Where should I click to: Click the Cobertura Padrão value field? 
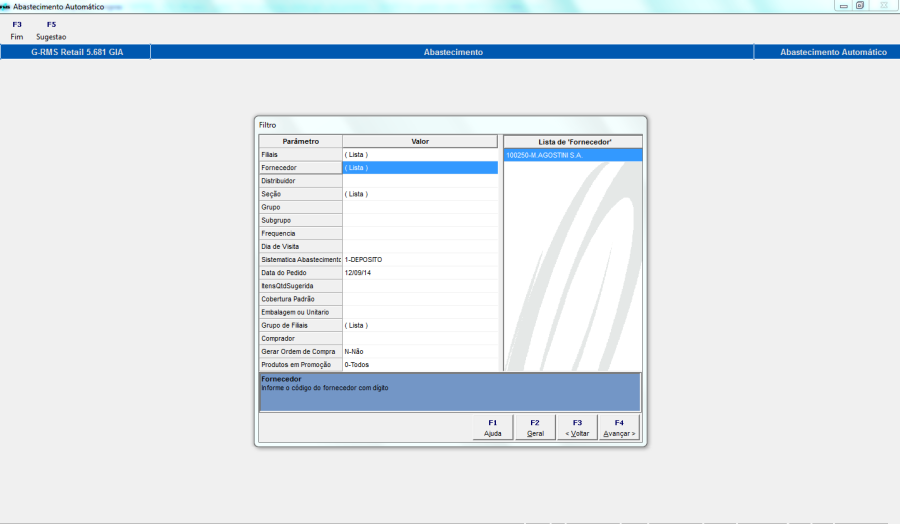click(x=420, y=299)
